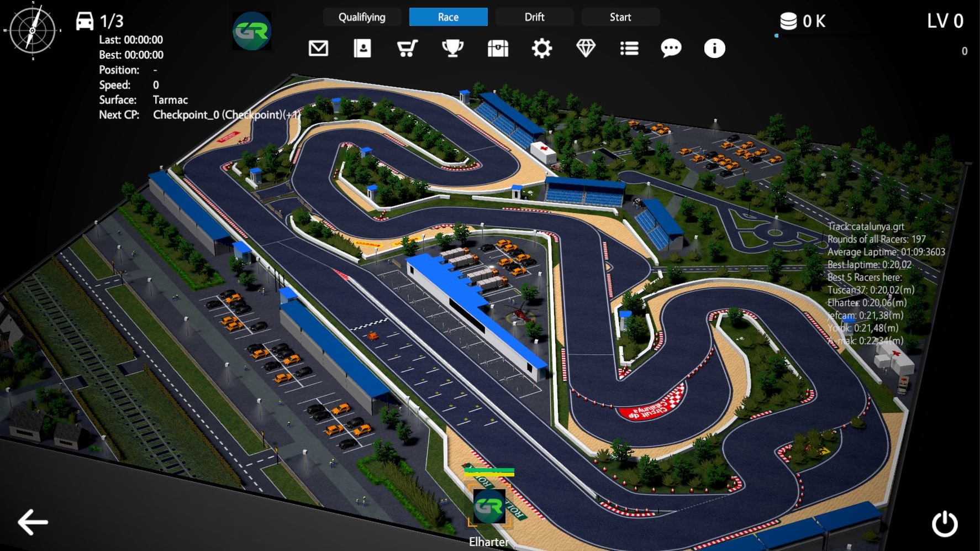980x551 pixels.
Task: Open the list menu
Action: coord(629,48)
